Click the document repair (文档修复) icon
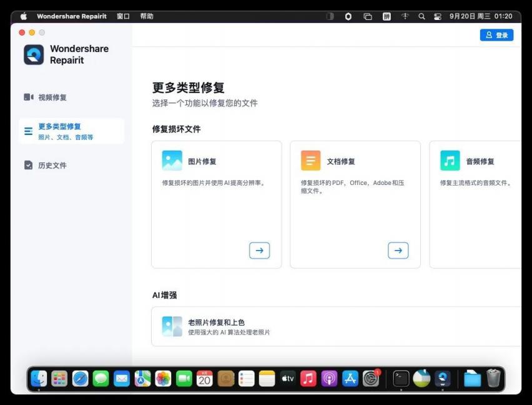 pos(310,161)
